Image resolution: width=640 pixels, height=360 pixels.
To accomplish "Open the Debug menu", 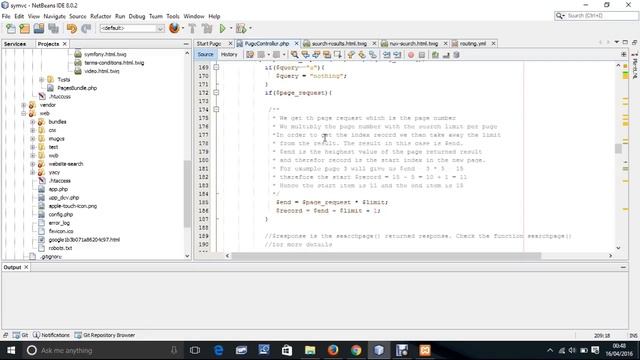I will (137, 16).
